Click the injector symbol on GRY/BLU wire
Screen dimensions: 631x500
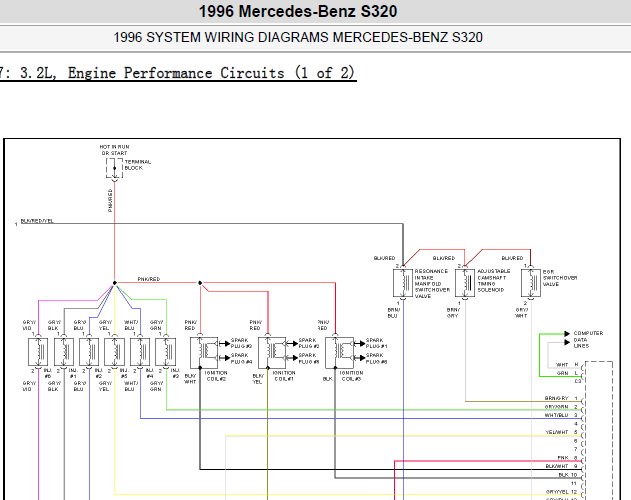(x=89, y=352)
